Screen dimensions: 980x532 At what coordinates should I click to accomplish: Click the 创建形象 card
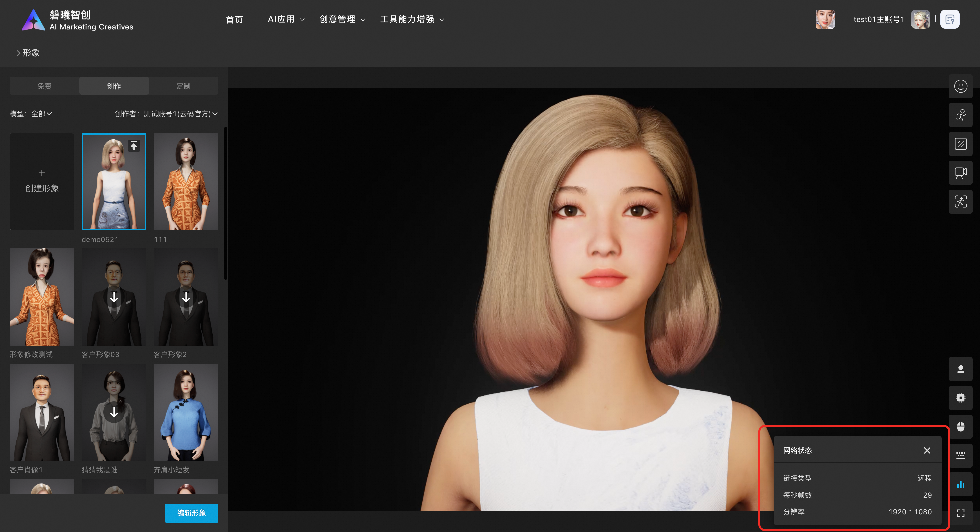(x=42, y=181)
